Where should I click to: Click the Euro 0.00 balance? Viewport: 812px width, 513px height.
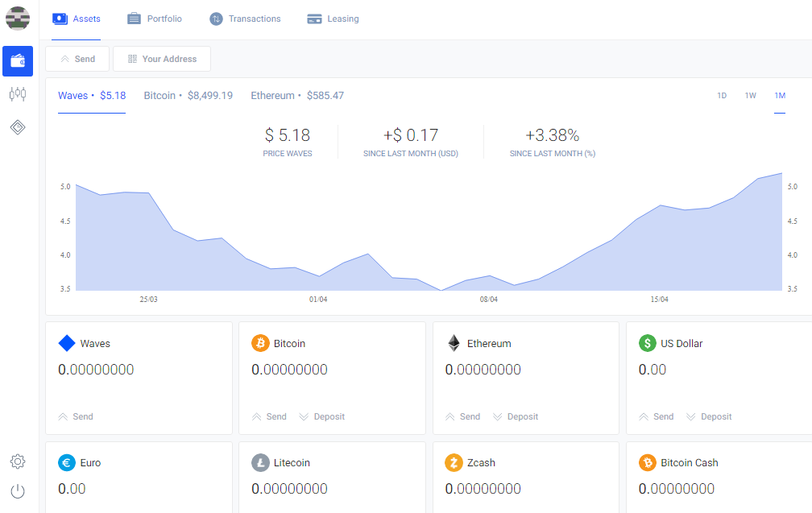[x=72, y=489]
